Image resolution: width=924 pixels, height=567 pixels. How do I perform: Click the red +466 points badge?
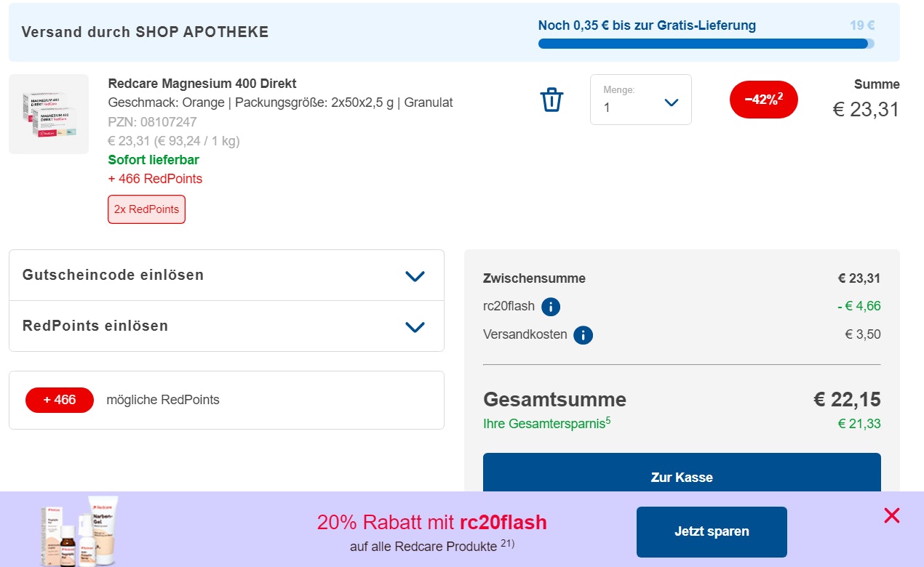[x=60, y=400]
